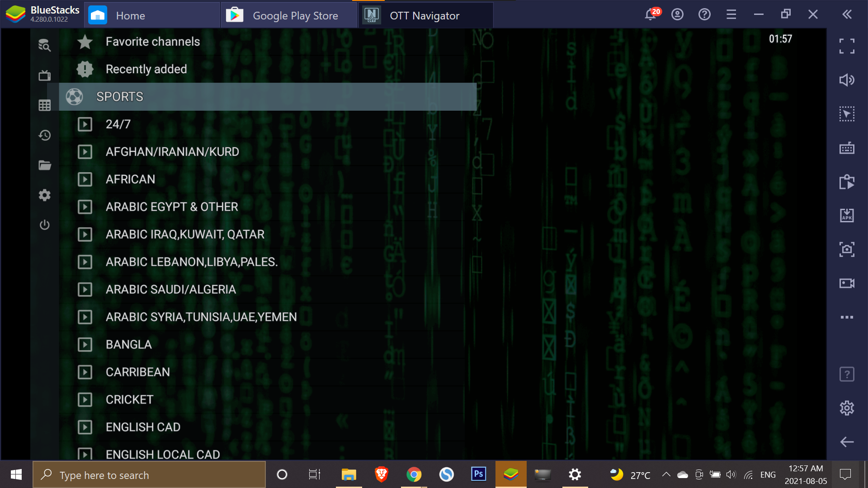868x488 pixels.
Task: Open the settings gear icon in sidebar
Action: click(45, 195)
